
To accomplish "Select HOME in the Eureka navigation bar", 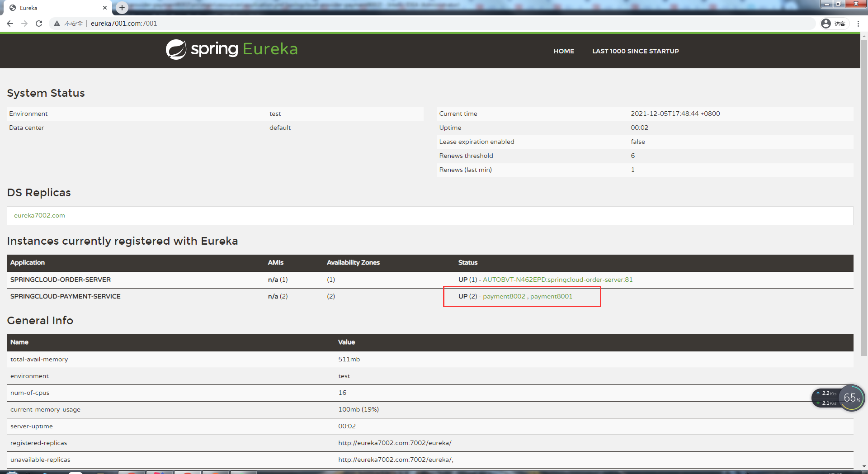I will click(563, 51).
